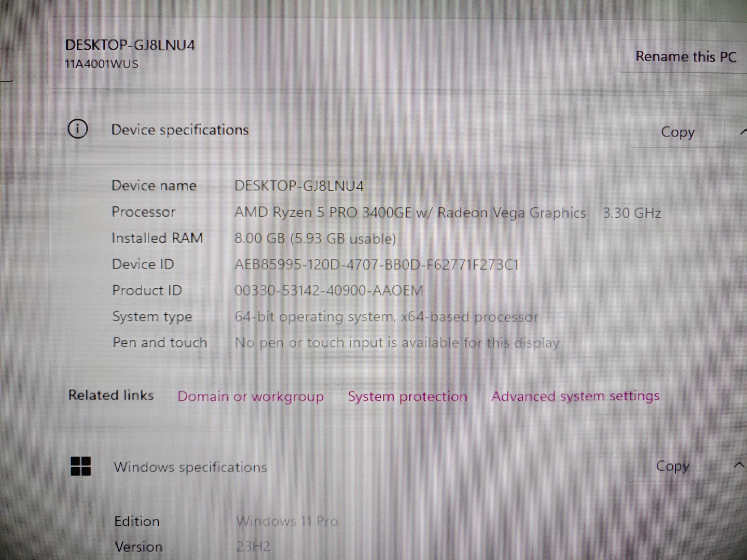
Task: Click the Device specifications info icon
Action: (78, 129)
